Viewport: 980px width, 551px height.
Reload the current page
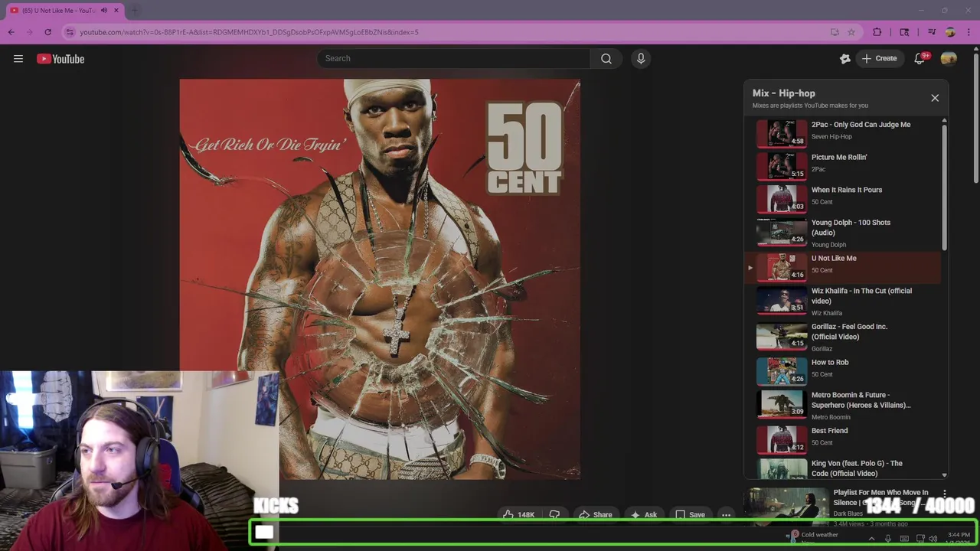pos(47,32)
